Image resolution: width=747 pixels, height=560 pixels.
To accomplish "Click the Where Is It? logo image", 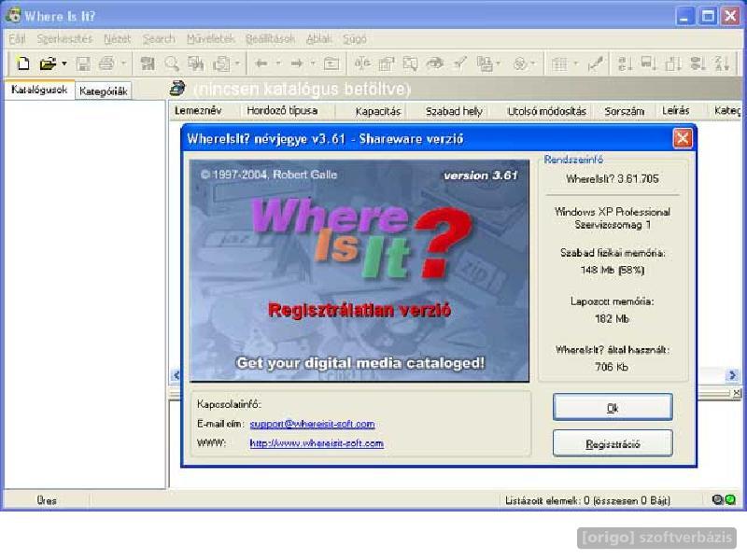I will [359, 271].
